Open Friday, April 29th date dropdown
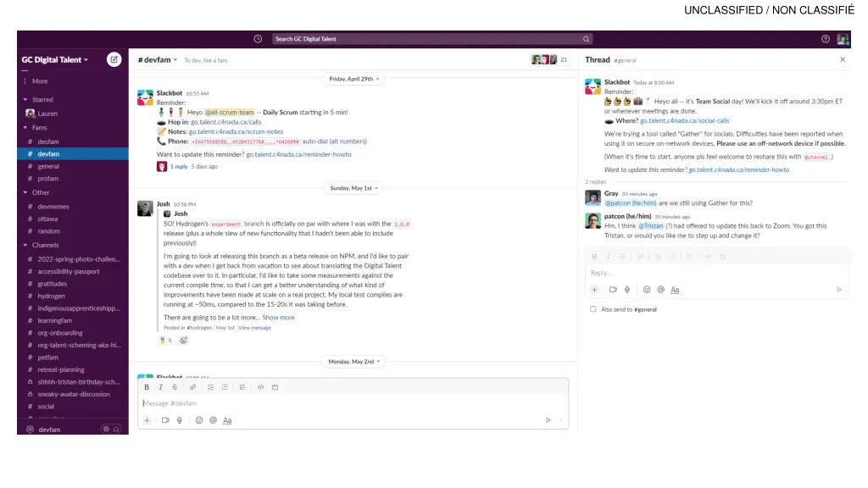The height and width of the screenshot is (488, 868). point(354,79)
